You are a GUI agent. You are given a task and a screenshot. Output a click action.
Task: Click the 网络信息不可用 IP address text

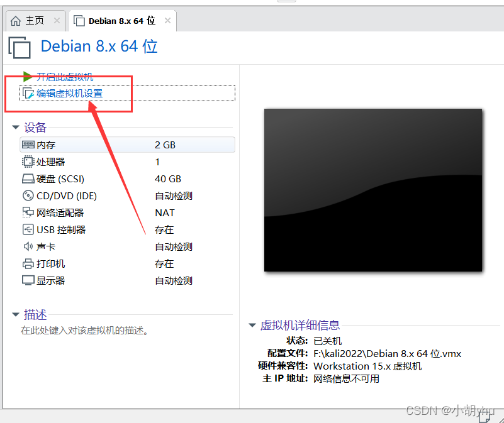tap(346, 378)
